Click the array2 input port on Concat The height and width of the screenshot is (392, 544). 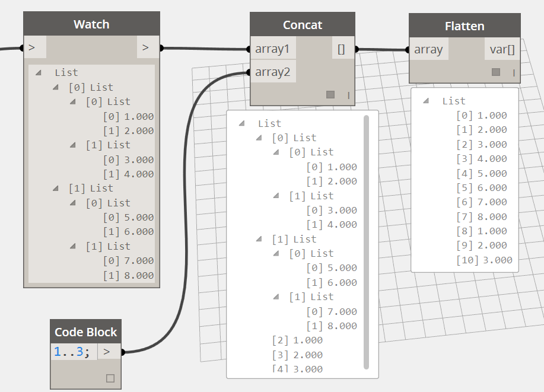pyautogui.click(x=273, y=72)
